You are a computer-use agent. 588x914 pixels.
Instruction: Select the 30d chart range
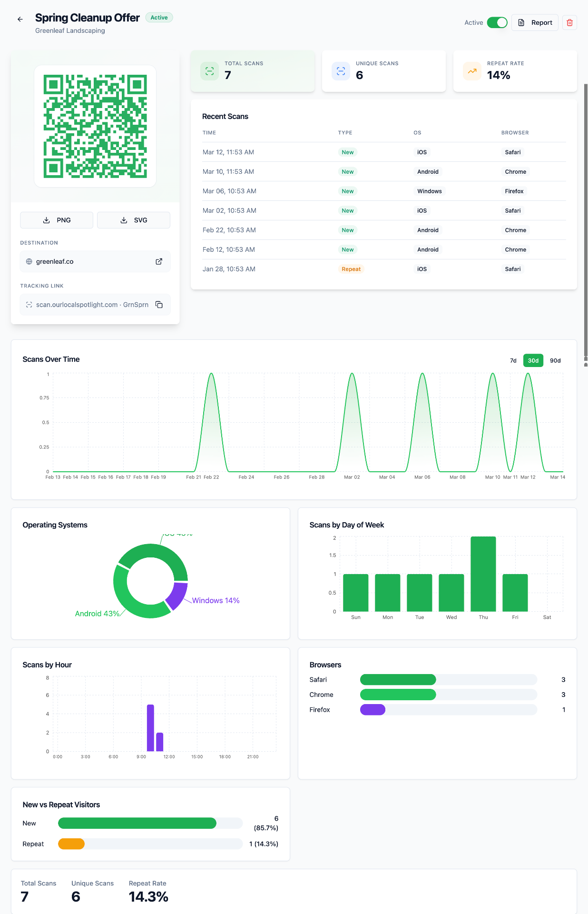coord(533,360)
